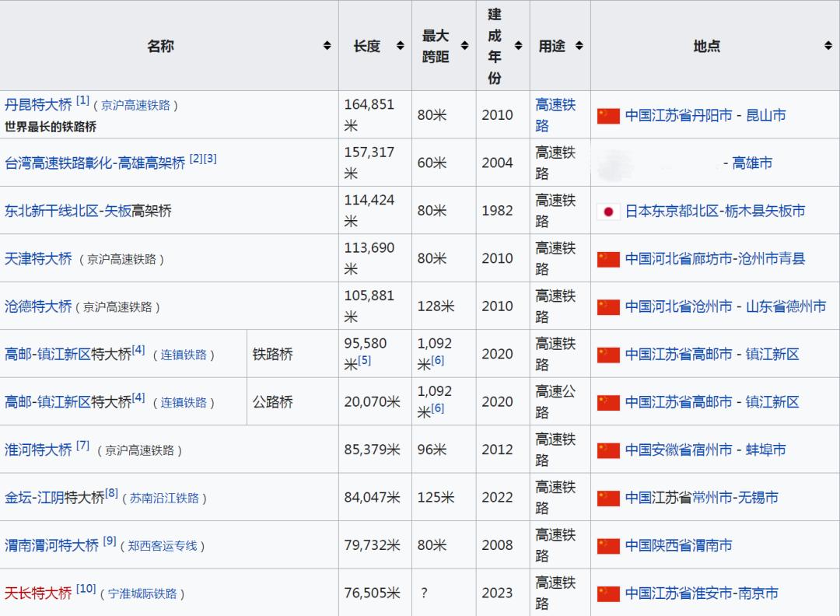Sort the table by 长度 column

400,47
